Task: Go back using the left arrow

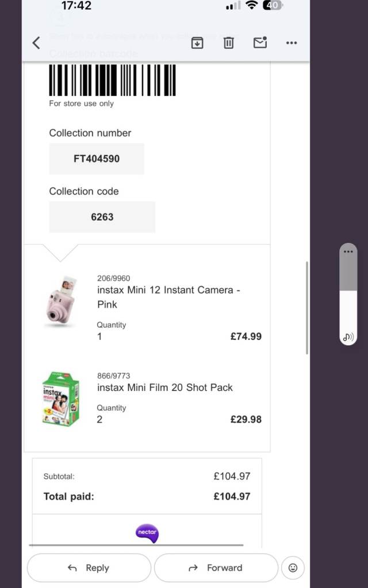Action: [36, 42]
